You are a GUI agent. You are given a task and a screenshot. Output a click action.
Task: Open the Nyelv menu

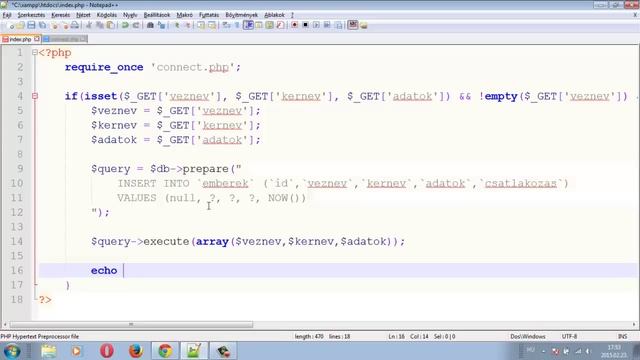point(130,15)
